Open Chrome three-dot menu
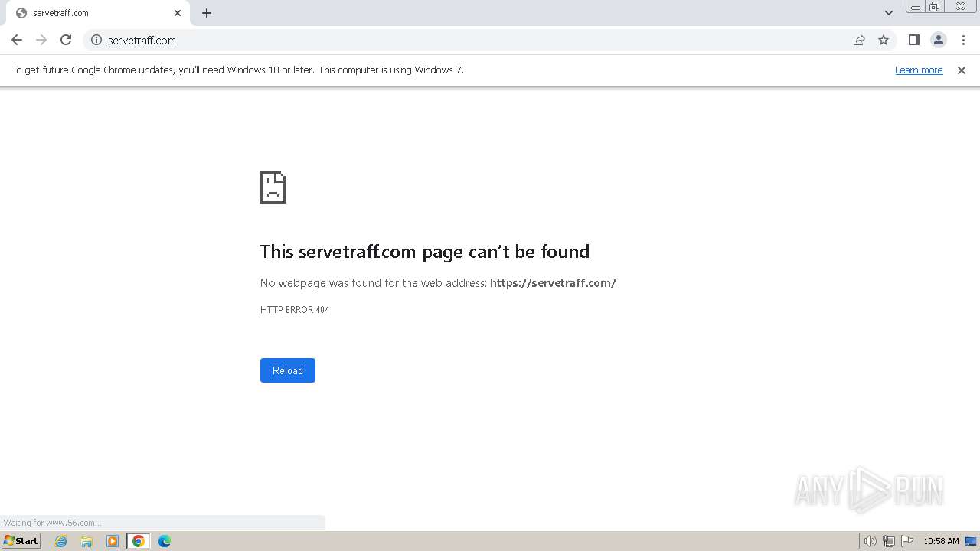This screenshot has width=980, height=551. click(963, 40)
